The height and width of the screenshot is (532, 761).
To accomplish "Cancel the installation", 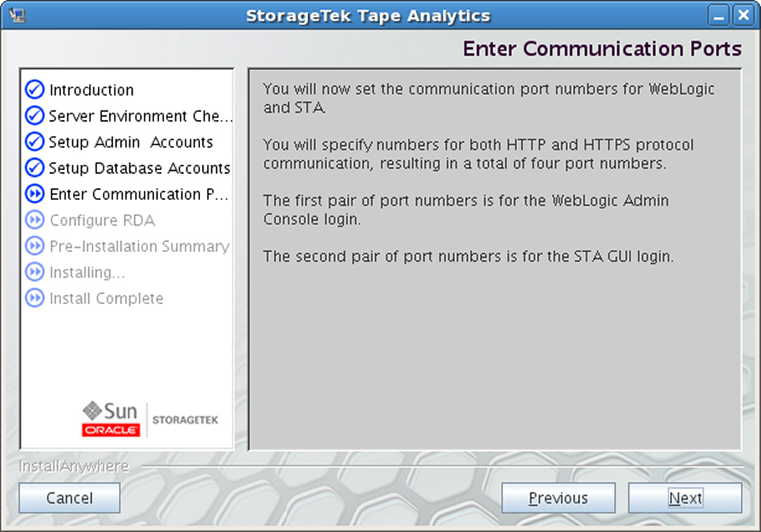I will coord(69,497).
